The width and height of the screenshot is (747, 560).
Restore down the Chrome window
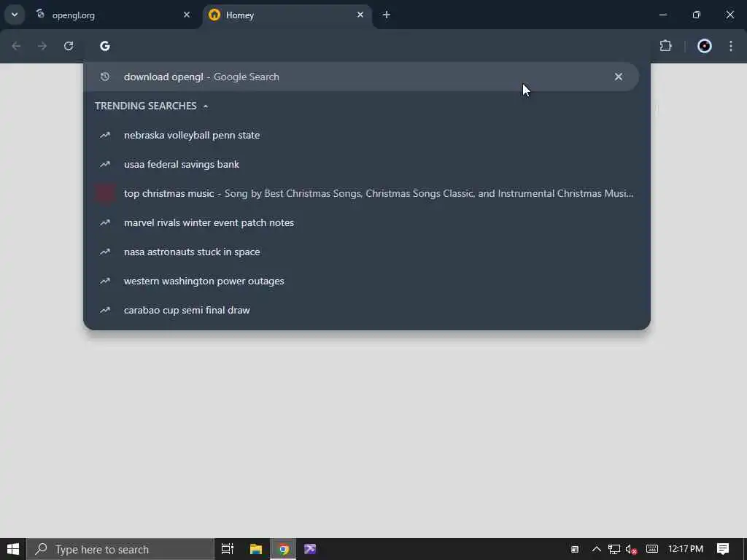697,15
